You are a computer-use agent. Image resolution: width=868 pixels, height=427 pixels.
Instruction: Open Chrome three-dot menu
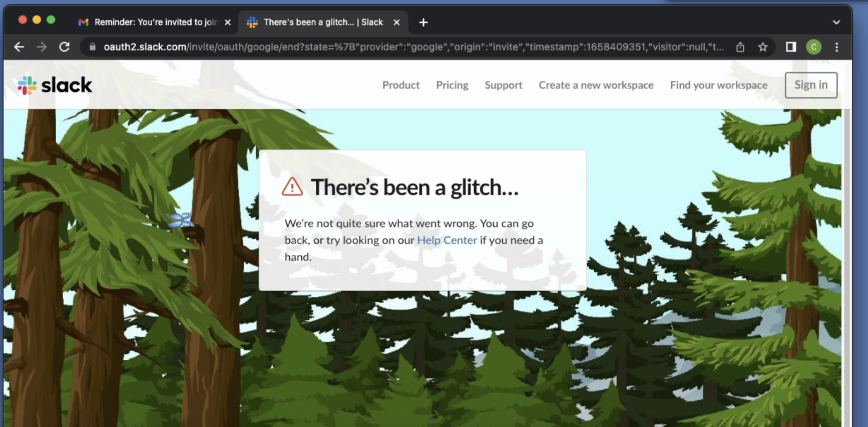click(836, 47)
